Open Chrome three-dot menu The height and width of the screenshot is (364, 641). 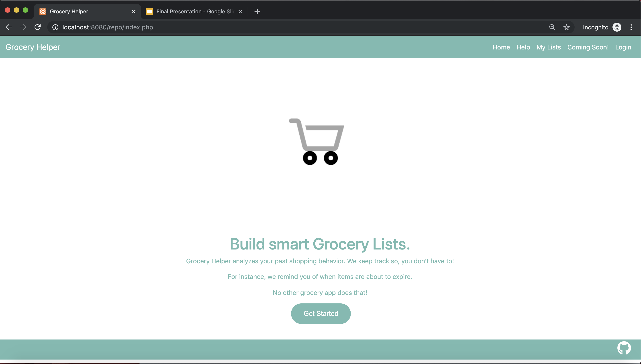point(631,27)
